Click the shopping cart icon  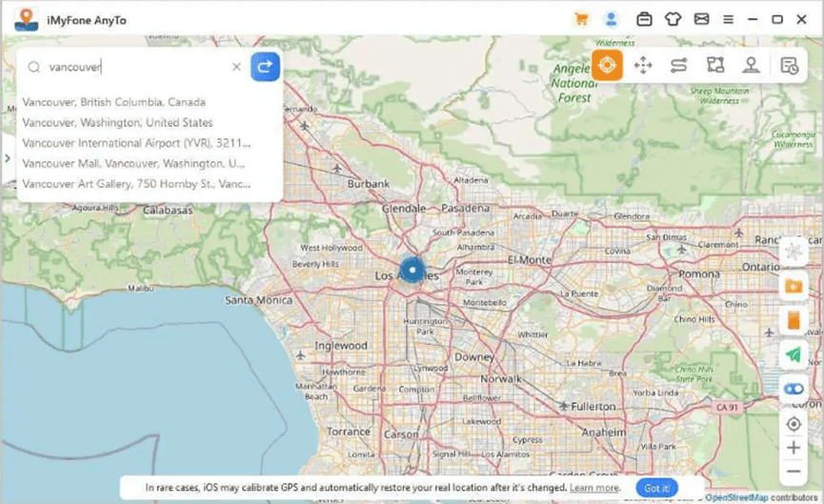tap(581, 19)
